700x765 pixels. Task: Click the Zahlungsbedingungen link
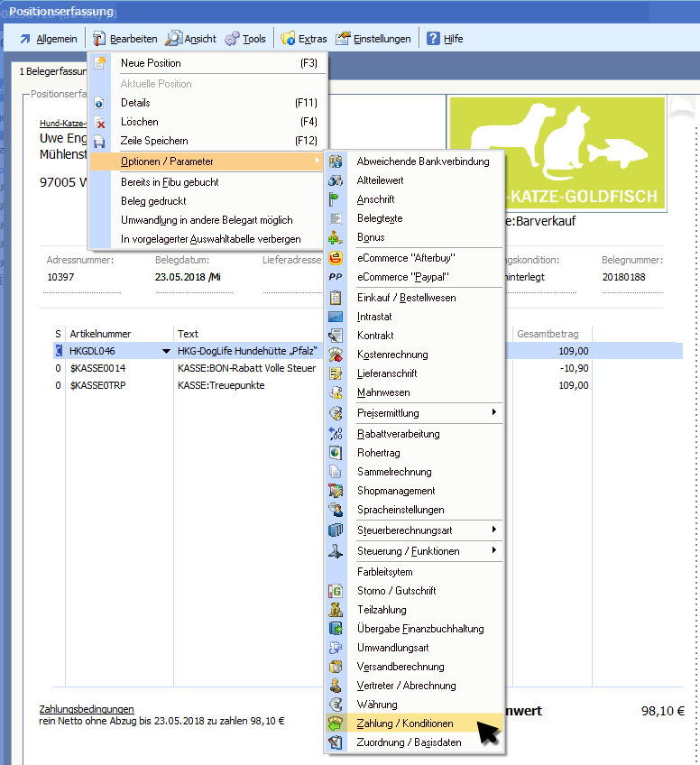[x=87, y=709]
